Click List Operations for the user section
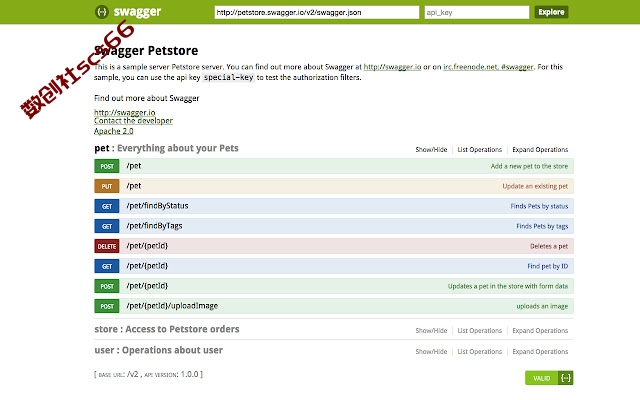The height and width of the screenshot is (400, 640). click(x=480, y=351)
